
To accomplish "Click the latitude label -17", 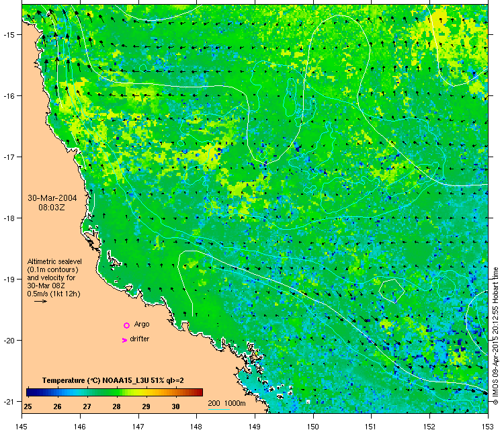I will (x=9, y=157).
